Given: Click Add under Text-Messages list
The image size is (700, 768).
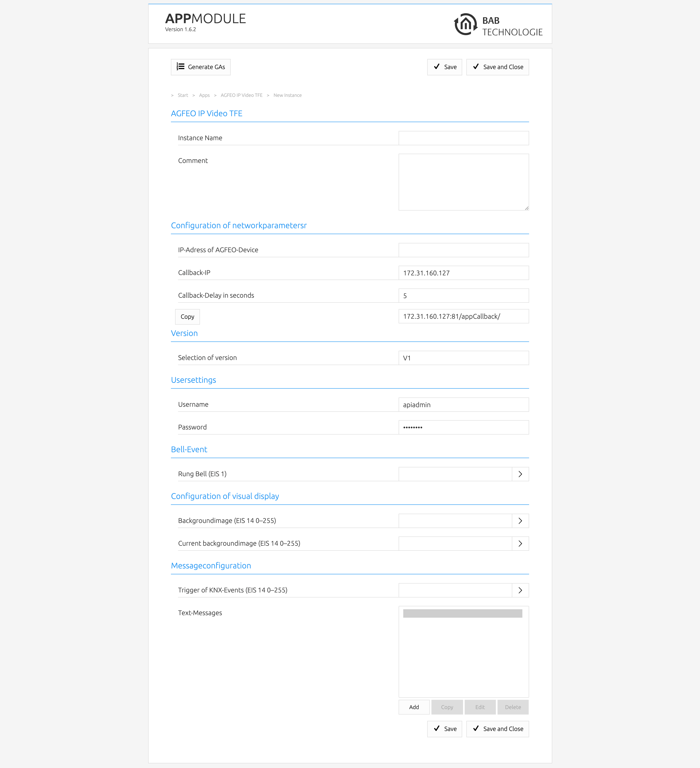Looking at the screenshot, I should coord(414,707).
